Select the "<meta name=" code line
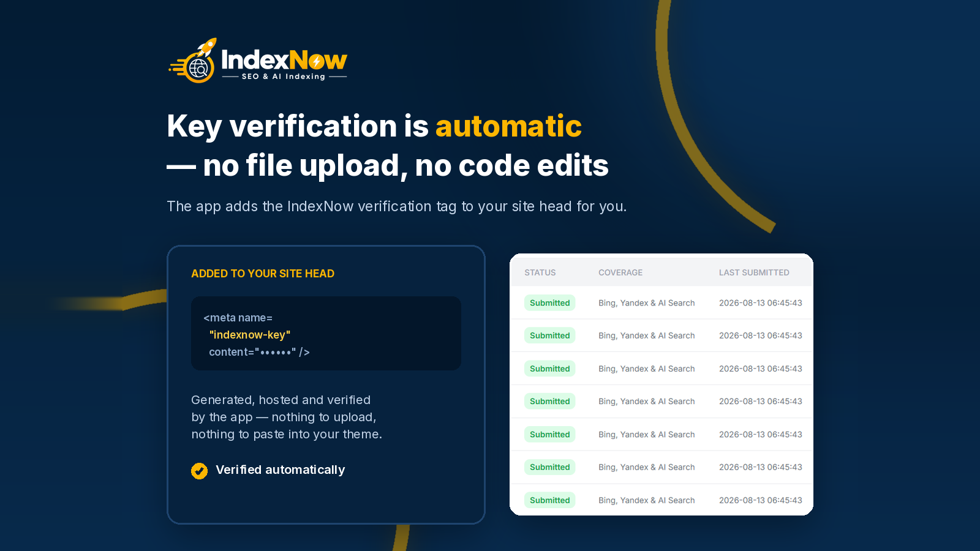The width and height of the screenshot is (980, 551). click(x=238, y=318)
